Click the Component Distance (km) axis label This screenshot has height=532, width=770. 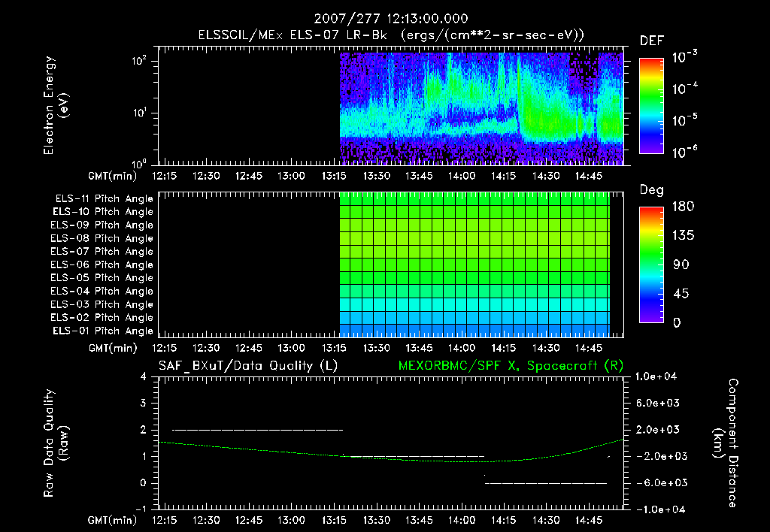point(726,443)
